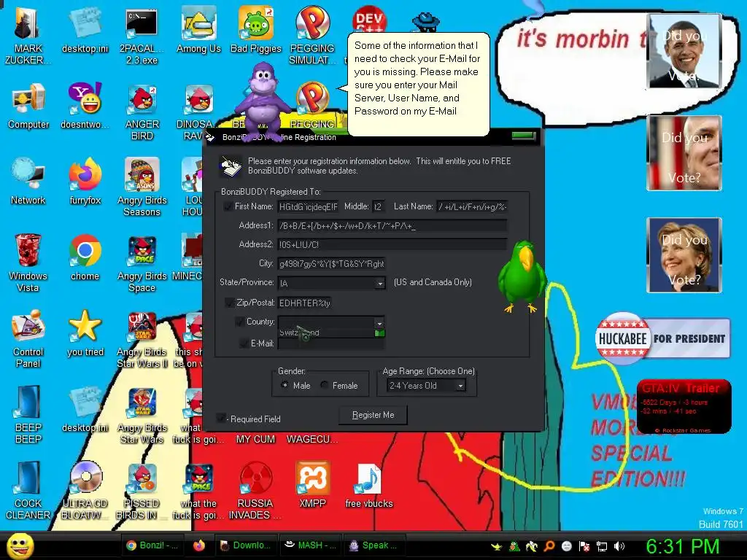Screen dimensions: 747x560
Task: Launch Angry Birds Star Wars II
Action: click(x=142, y=338)
